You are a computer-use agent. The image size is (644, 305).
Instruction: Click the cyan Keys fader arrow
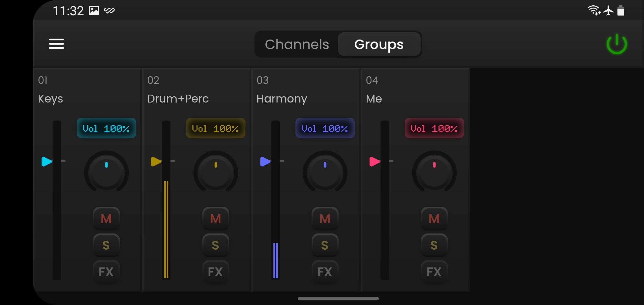46,162
